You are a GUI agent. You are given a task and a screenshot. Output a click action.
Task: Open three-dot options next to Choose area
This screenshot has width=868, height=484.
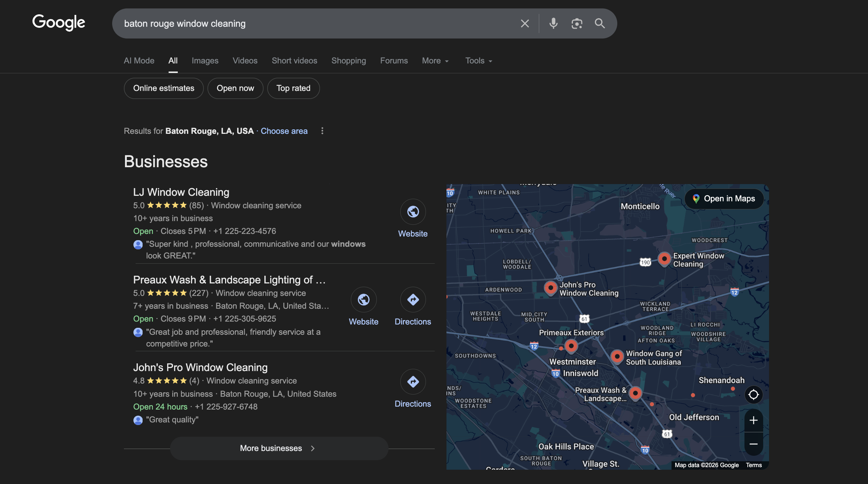click(x=322, y=131)
